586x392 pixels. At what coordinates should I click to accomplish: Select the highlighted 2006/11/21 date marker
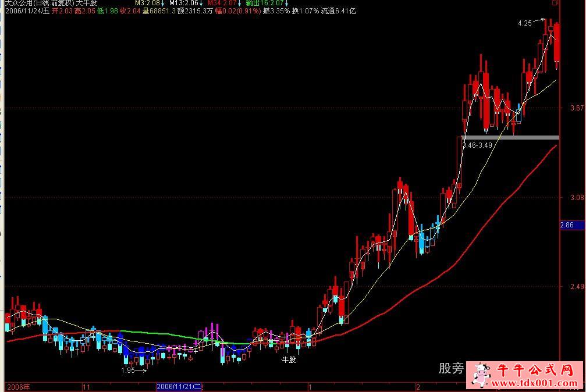(179, 387)
